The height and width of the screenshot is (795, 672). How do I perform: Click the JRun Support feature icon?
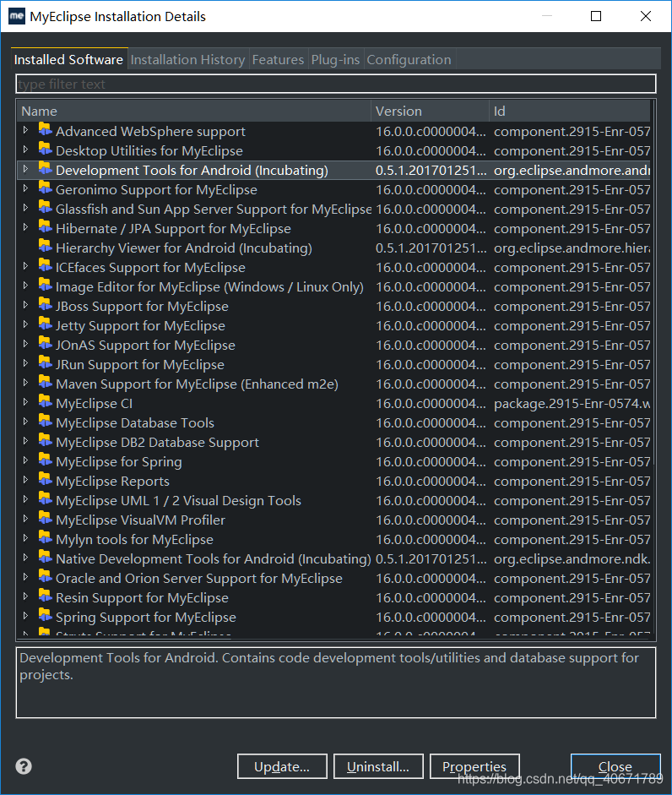click(45, 363)
